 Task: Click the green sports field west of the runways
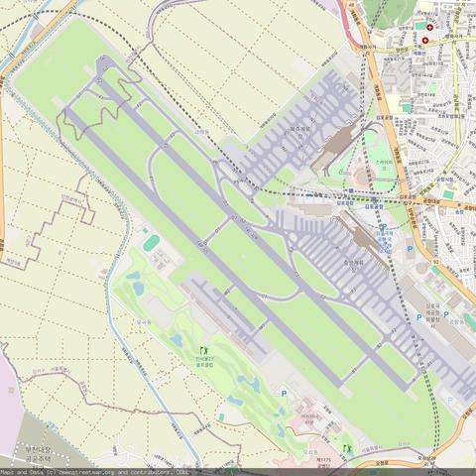click(152, 243)
